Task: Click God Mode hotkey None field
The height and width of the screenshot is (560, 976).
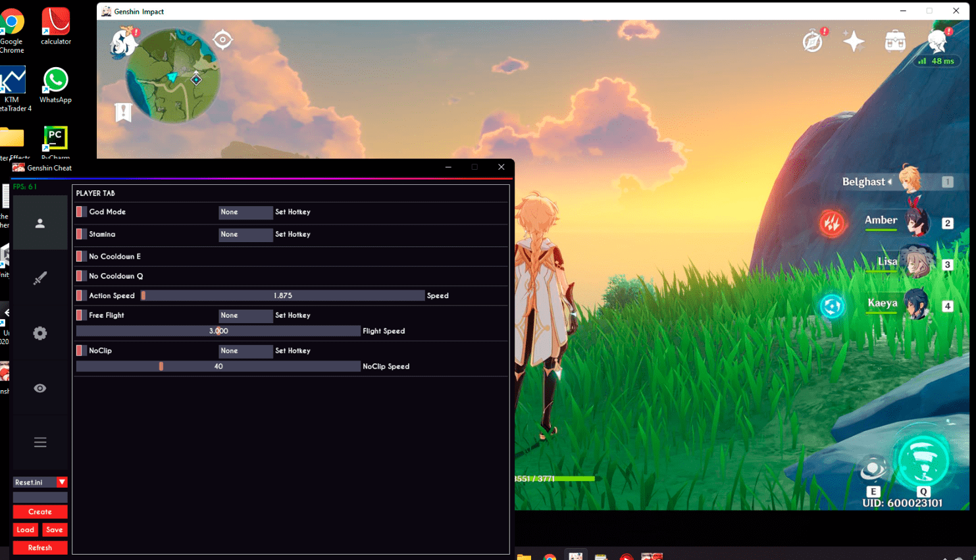Action: point(245,212)
